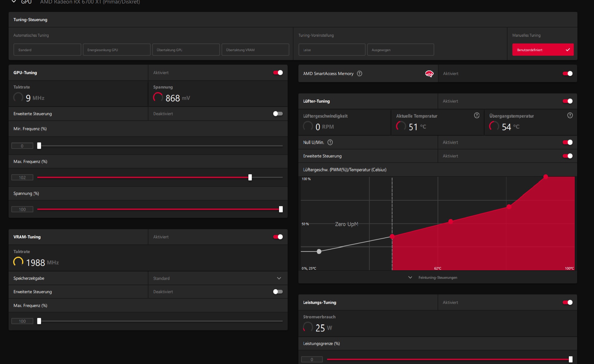Click the Max. Frequenz GPU slider handle
The height and width of the screenshot is (364, 594).
point(250,177)
